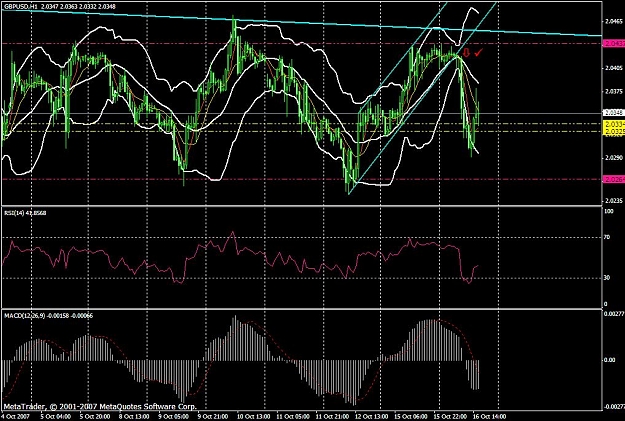Select the long cyan descending trendline
625x421 pixels.
pyautogui.click(x=302, y=22)
